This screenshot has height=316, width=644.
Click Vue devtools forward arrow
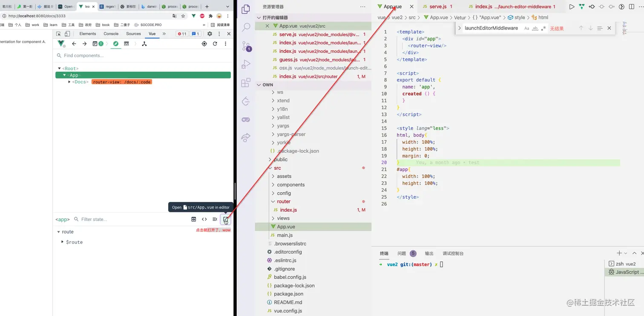[84, 43]
